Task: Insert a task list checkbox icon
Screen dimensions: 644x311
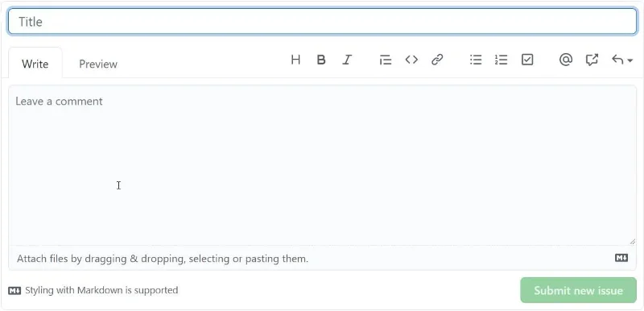Action: [527, 60]
